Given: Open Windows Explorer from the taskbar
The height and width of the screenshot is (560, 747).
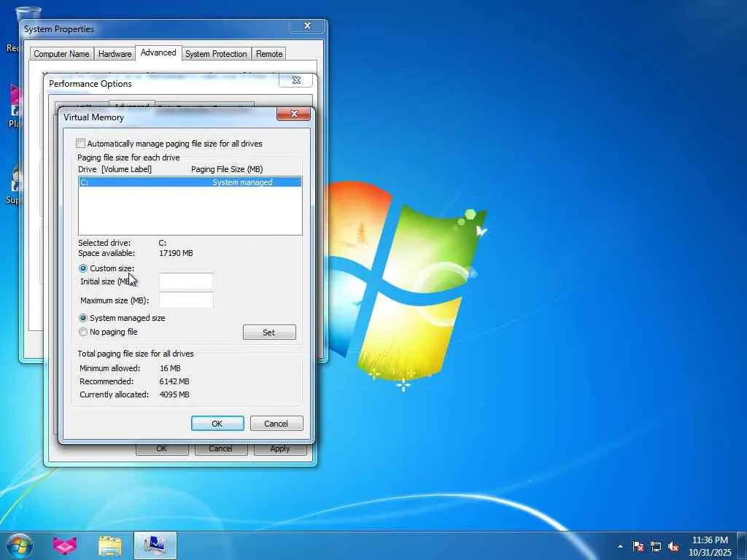Looking at the screenshot, I should pos(110,546).
